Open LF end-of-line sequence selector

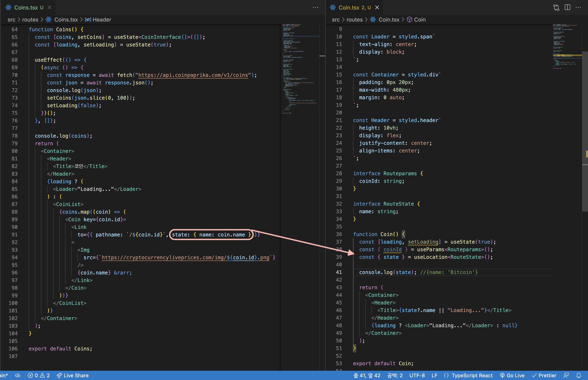(x=434, y=375)
